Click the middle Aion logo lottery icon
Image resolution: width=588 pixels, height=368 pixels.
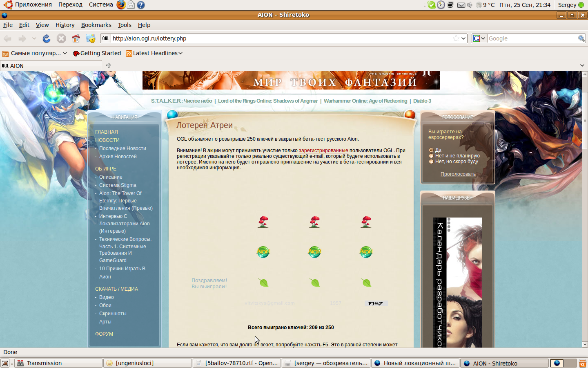click(315, 252)
